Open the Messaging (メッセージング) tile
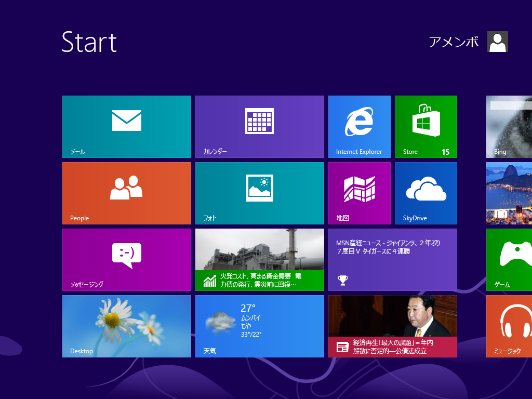 point(127,260)
